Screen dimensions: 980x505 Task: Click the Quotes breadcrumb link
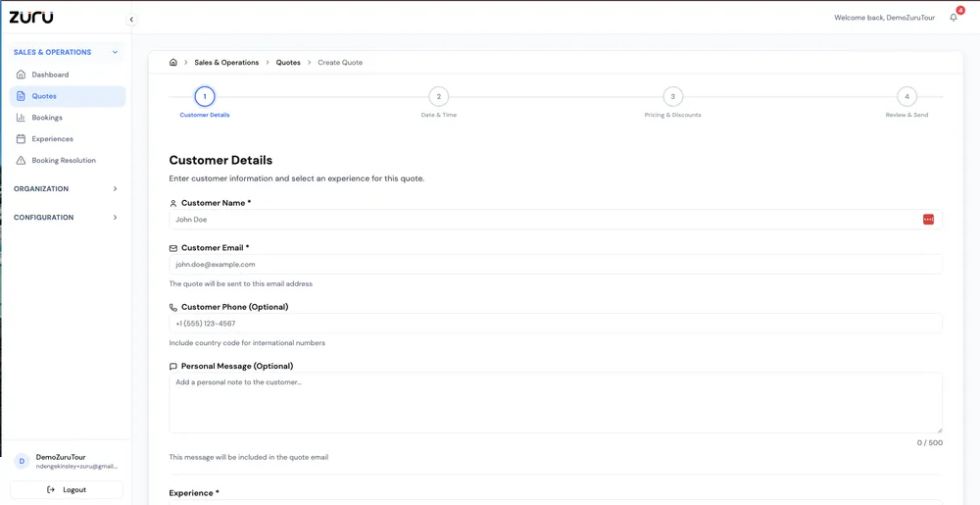288,63
